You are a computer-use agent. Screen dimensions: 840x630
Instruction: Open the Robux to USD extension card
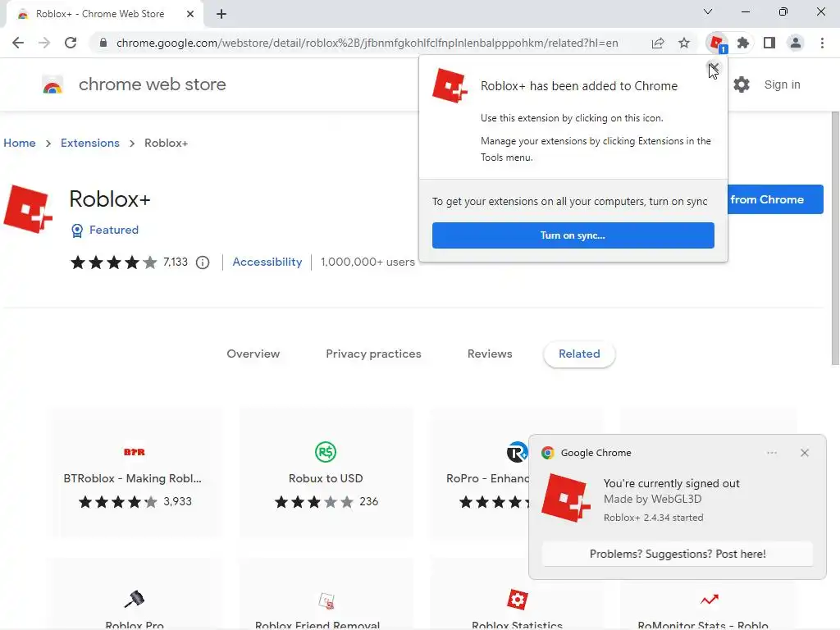click(x=326, y=472)
